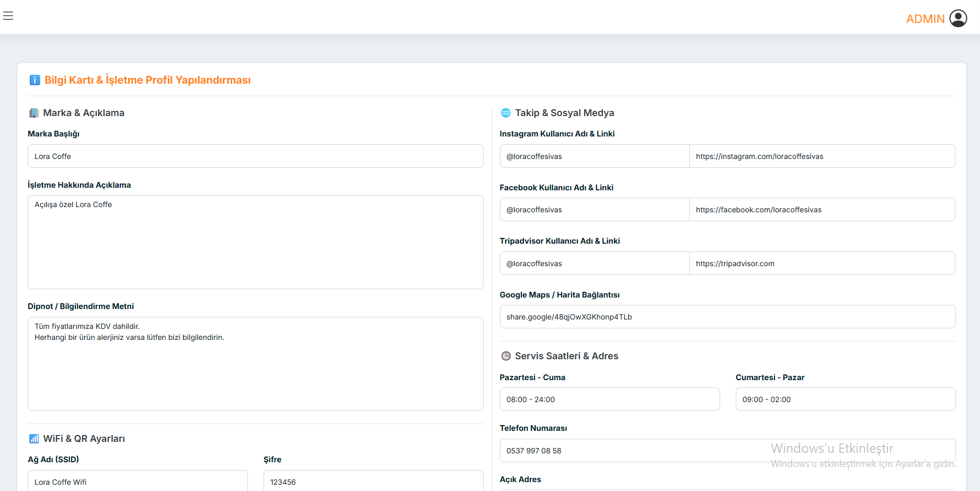
Task: Click the Açık Adres label
Action: tap(520, 479)
